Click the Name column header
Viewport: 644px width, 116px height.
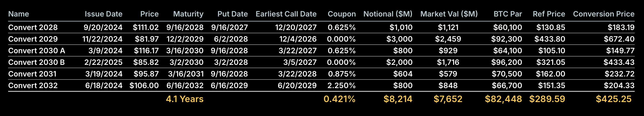(x=18, y=14)
